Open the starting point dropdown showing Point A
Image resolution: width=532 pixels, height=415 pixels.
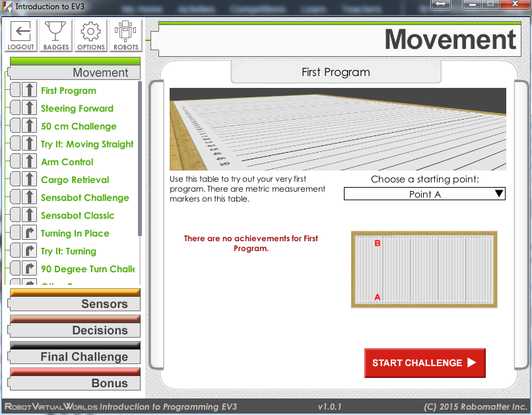tap(424, 194)
